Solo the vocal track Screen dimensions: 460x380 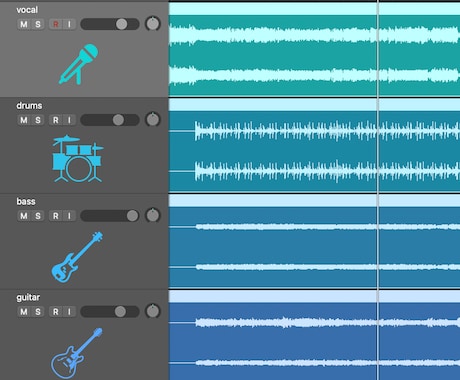[x=38, y=24]
